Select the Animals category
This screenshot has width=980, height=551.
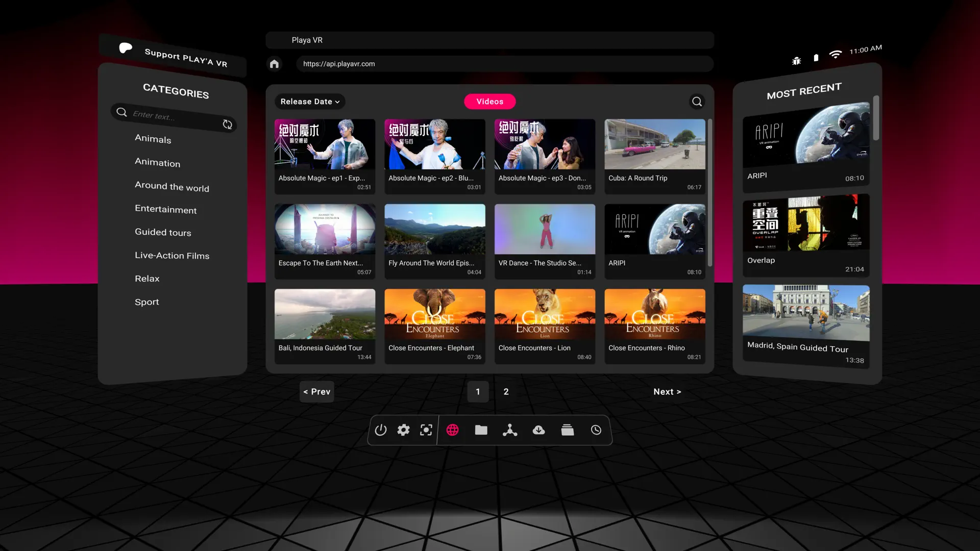click(153, 139)
